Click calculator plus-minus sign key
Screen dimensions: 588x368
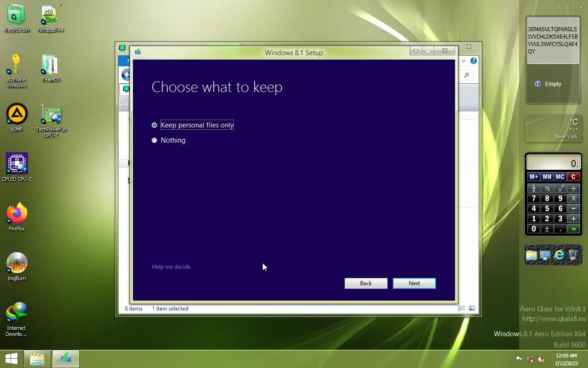(547, 229)
